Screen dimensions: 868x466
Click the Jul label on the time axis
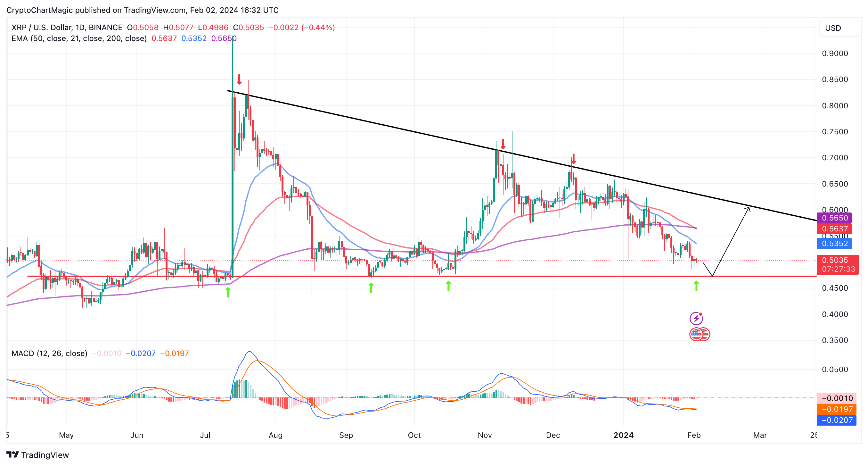tap(205, 435)
